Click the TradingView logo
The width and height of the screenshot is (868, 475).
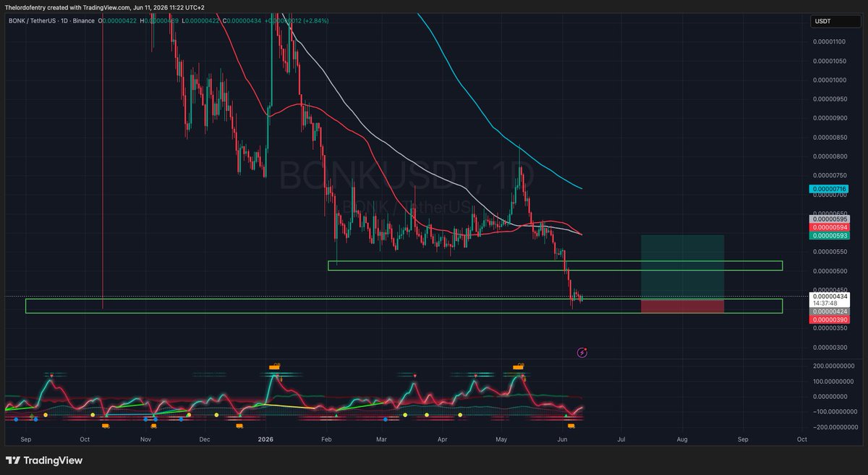[44, 461]
